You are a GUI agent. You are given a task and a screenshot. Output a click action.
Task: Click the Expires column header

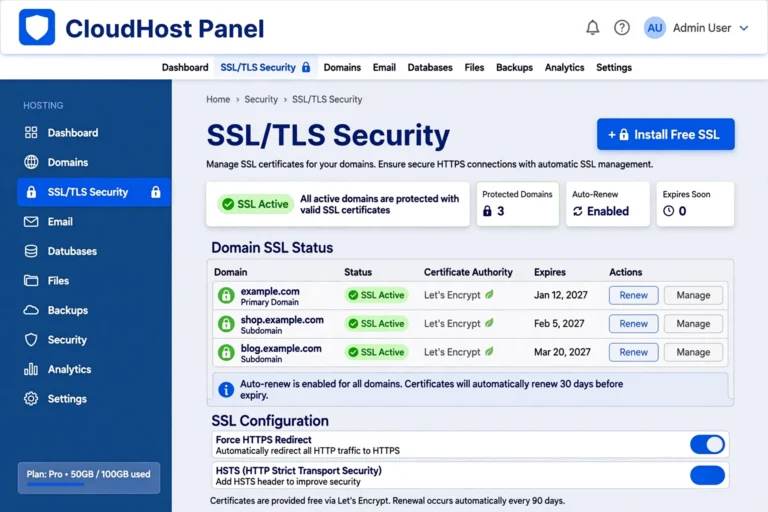[550, 272]
